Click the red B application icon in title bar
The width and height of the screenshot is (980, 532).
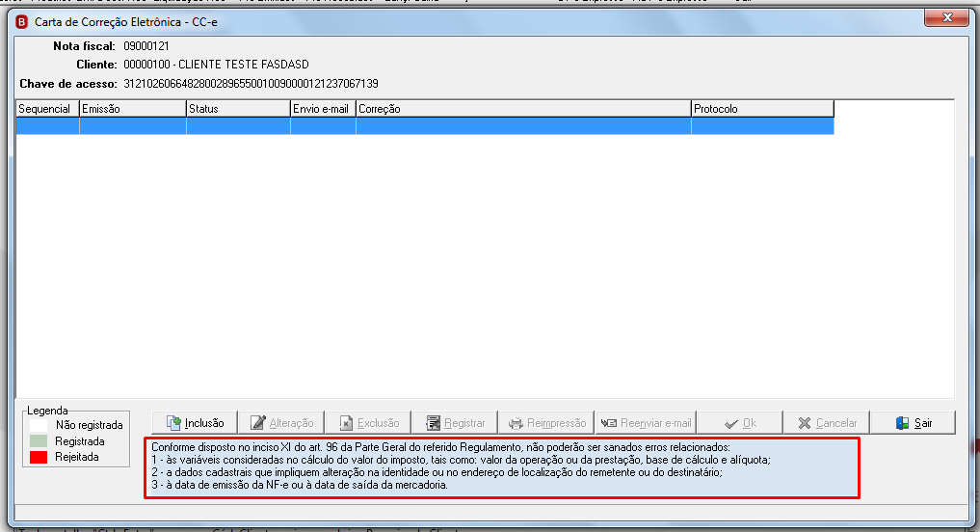pyautogui.click(x=22, y=22)
